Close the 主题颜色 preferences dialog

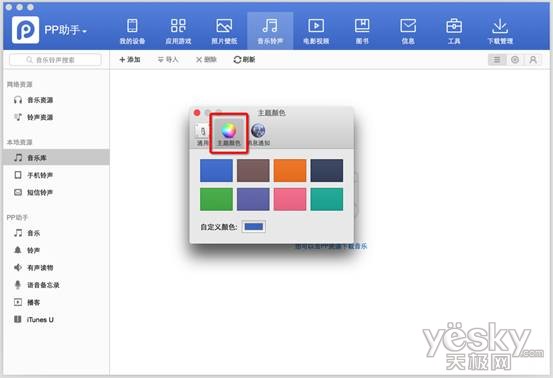coord(197,113)
